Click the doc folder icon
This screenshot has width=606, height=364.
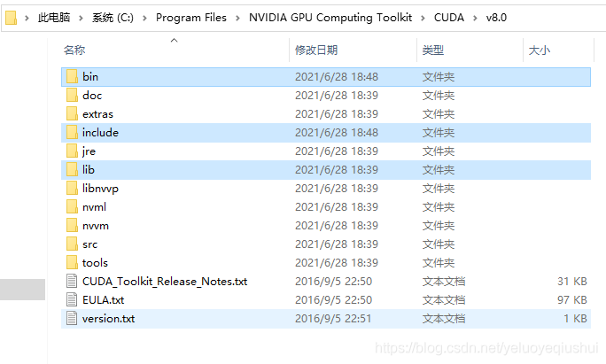(72, 95)
